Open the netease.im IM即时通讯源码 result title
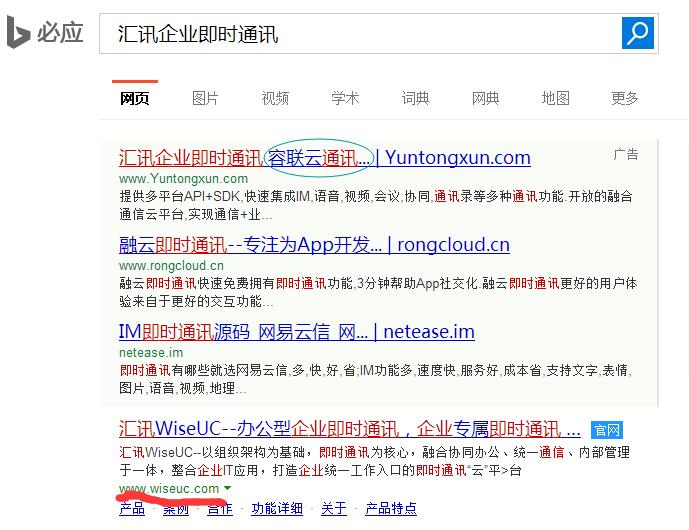The width and height of the screenshot is (689, 530). [297, 332]
